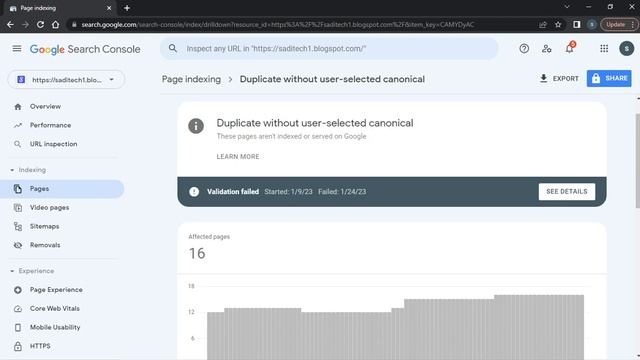
Task: Click the share page icon in address bar
Action: tap(543, 24)
